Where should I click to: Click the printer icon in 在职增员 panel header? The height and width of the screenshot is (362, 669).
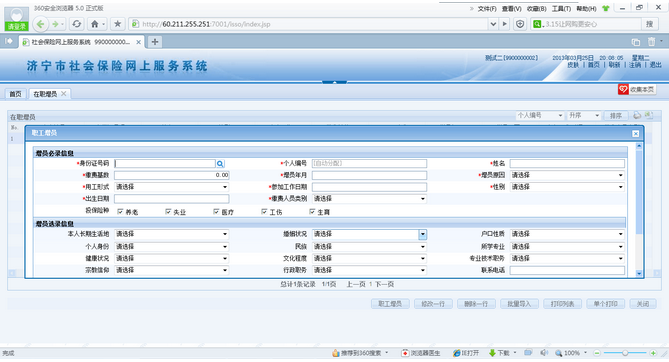[637, 115]
